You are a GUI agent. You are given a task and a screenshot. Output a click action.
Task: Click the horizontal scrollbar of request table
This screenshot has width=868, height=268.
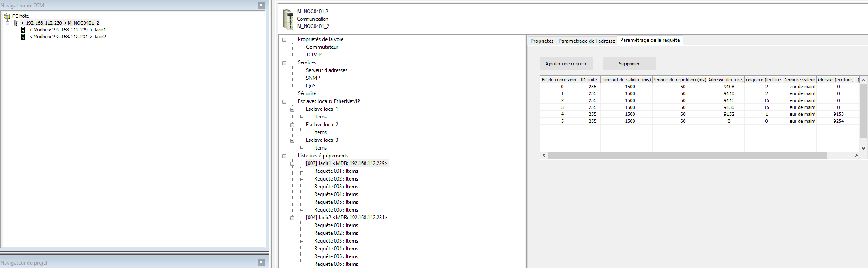tap(687, 156)
